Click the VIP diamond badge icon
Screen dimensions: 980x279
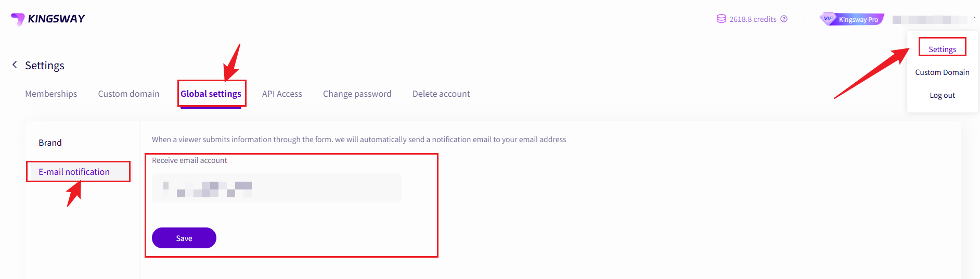[x=828, y=18]
